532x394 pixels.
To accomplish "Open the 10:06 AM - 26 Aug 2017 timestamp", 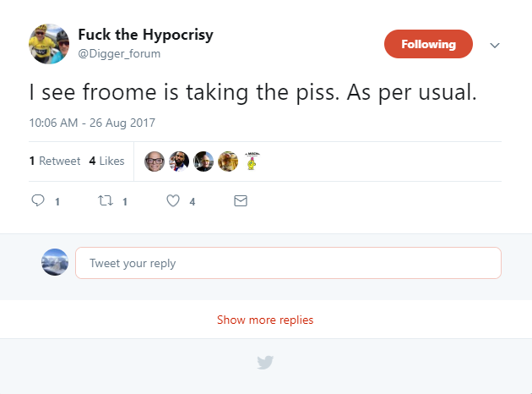I will coord(92,123).
